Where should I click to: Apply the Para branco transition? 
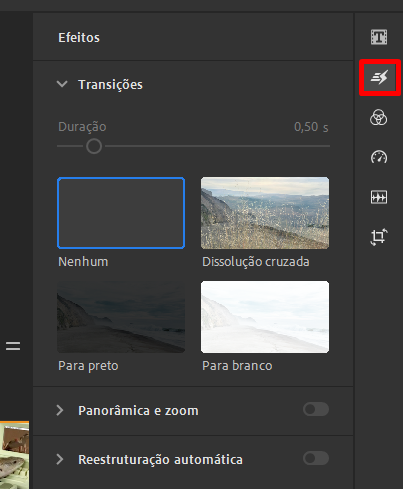point(265,317)
